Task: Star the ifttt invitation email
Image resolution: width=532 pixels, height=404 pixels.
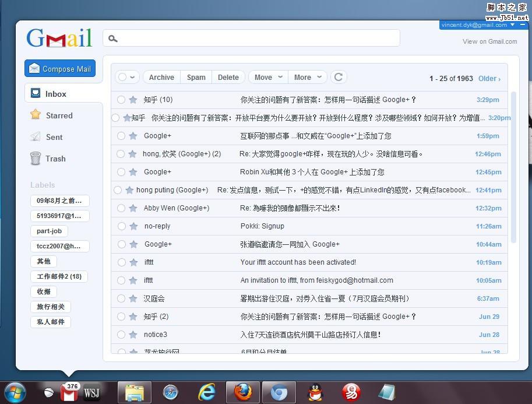Action: click(x=133, y=280)
